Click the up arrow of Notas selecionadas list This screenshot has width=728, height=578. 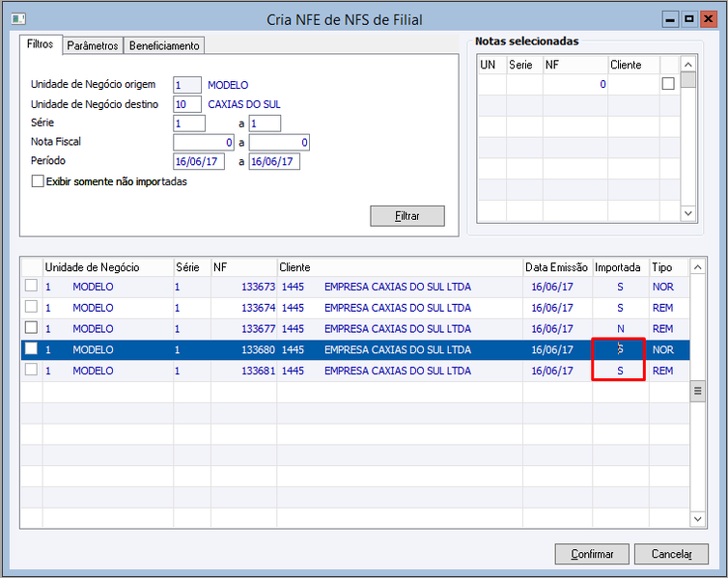[x=688, y=65]
